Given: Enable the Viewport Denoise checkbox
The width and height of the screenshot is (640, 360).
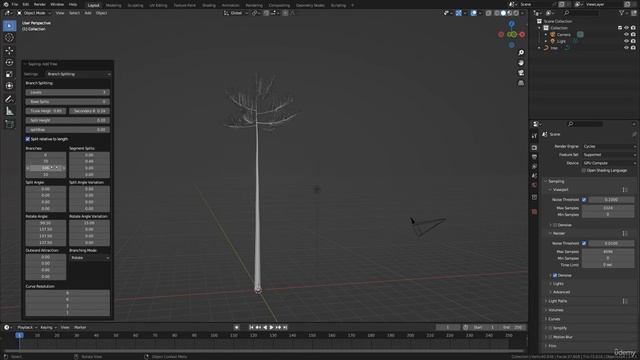Looking at the screenshot, I should (x=555, y=225).
